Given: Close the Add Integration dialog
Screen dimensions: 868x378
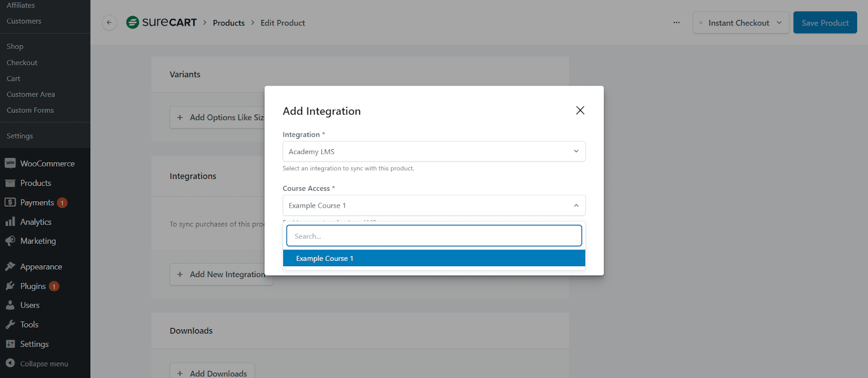Looking at the screenshot, I should tap(580, 111).
